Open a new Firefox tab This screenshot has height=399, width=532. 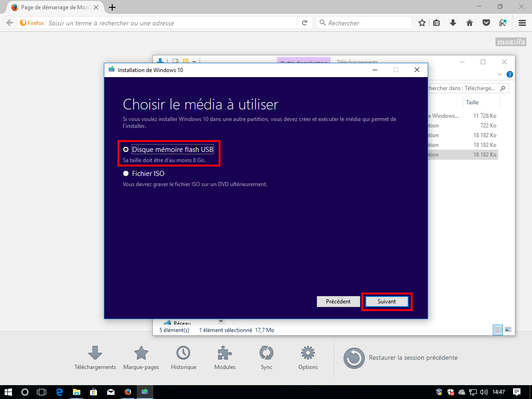coord(112,7)
